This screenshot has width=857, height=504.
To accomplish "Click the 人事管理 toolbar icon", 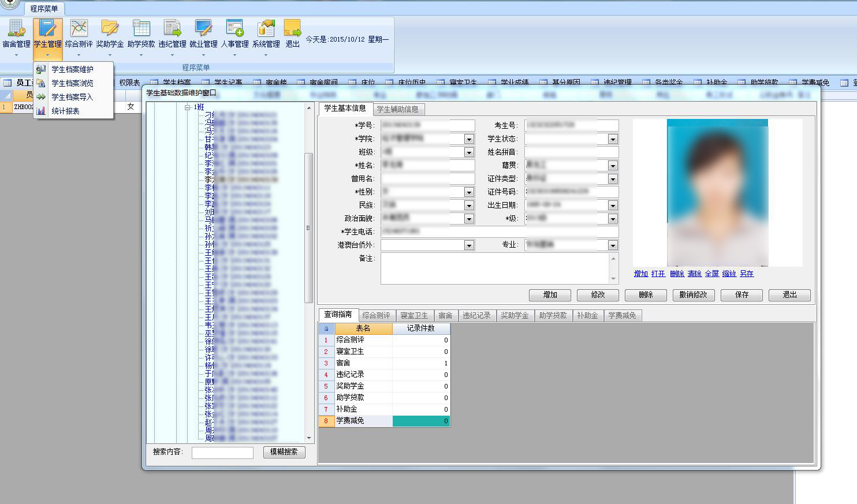I will (234, 29).
